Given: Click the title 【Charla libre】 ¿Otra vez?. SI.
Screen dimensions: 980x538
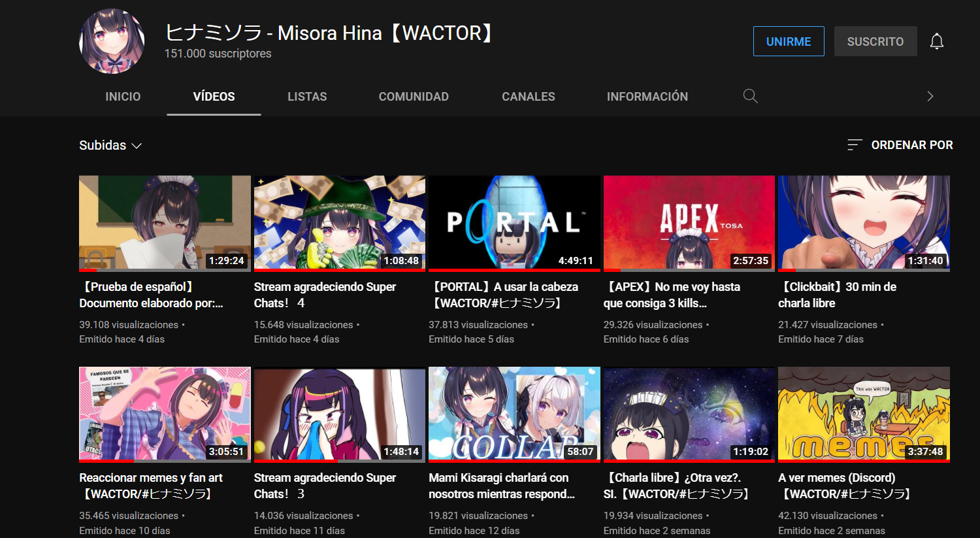Looking at the screenshot, I should pyautogui.click(x=676, y=486).
